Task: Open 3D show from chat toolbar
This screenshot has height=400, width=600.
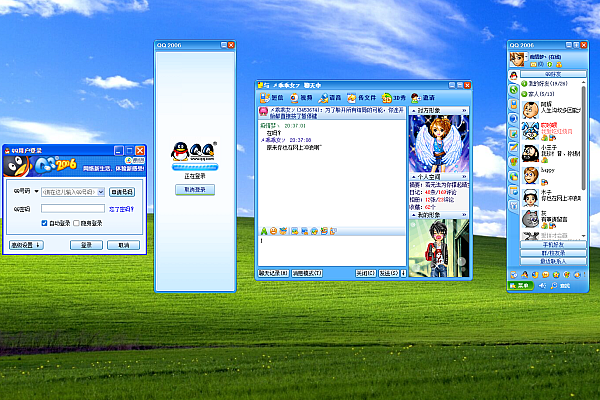Action: tap(393, 98)
